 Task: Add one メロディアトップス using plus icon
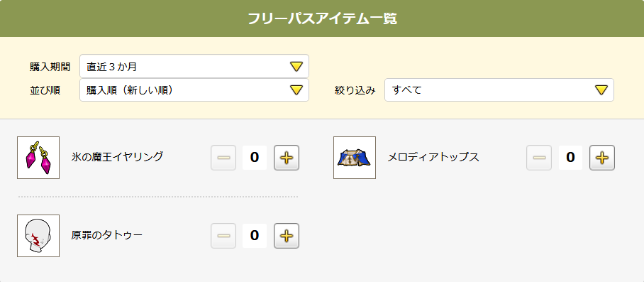(x=602, y=158)
